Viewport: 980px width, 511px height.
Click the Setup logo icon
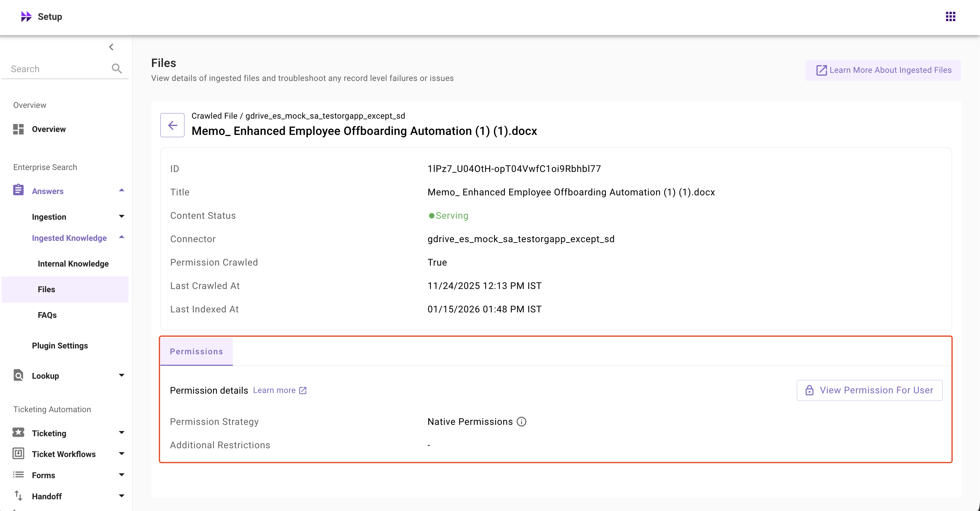[x=26, y=17]
